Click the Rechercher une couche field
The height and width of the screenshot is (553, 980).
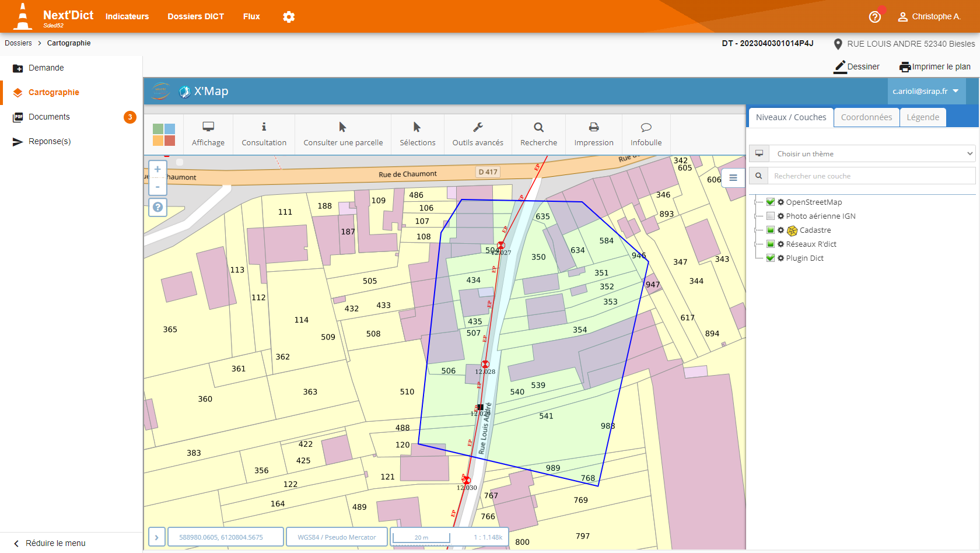click(872, 176)
